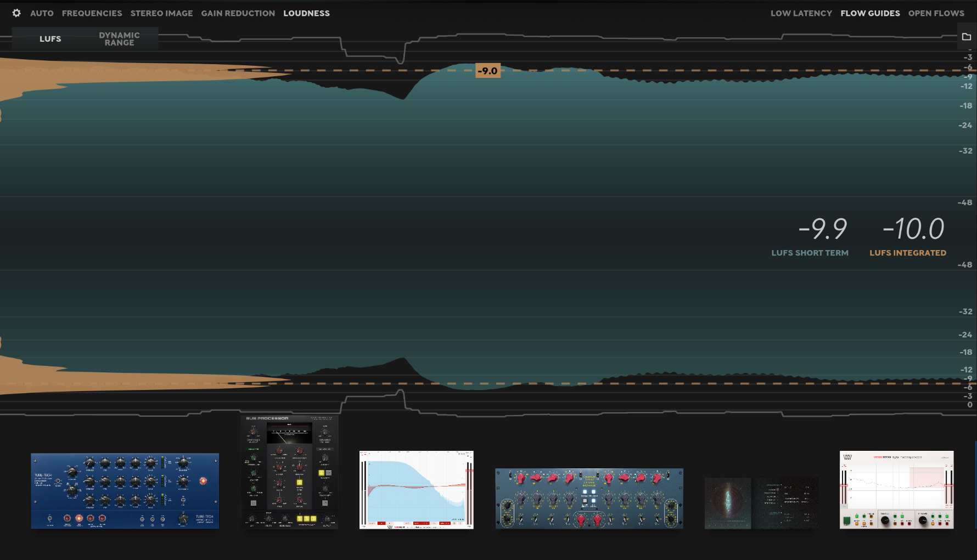Click the folder icon in the top right
Viewport: 977px width, 560px height.
coord(966,37)
